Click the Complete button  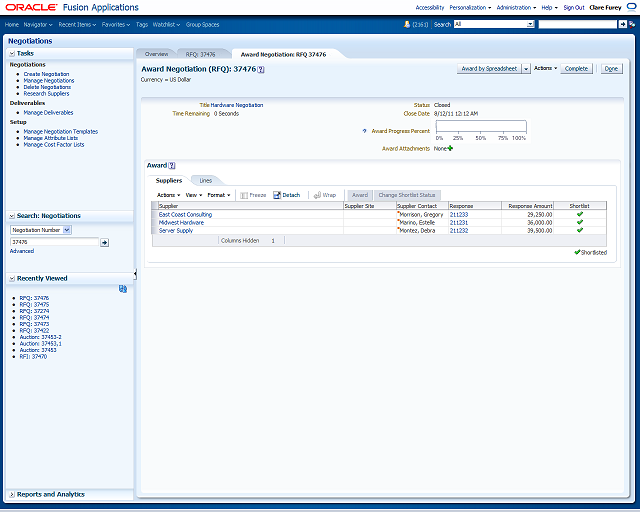coord(576,69)
